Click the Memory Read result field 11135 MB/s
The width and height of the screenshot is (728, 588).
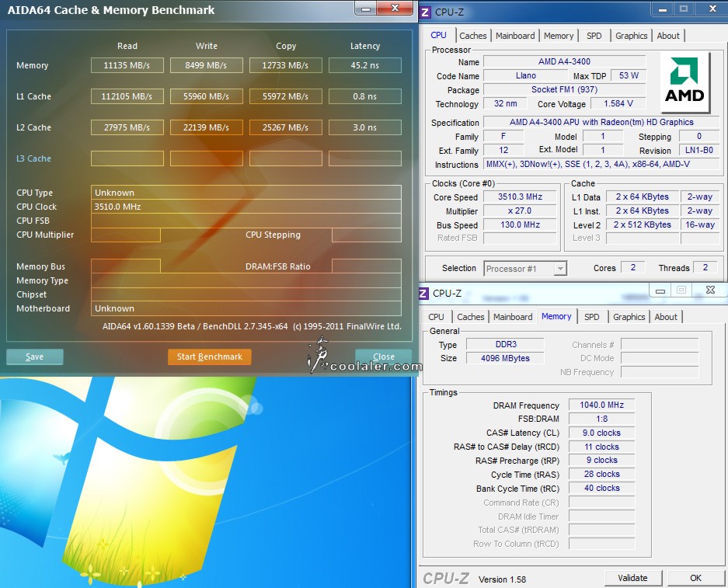point(127,65)
